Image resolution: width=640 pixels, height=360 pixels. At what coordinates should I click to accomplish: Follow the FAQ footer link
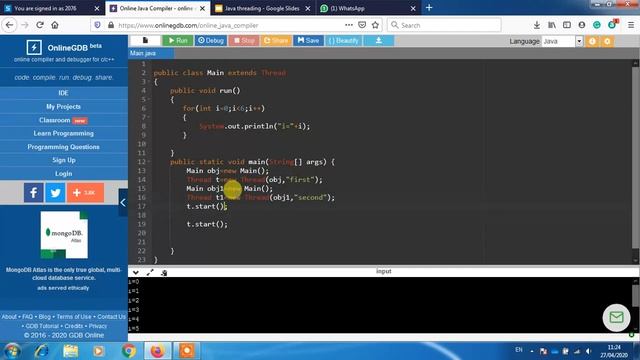click(28, 317)
